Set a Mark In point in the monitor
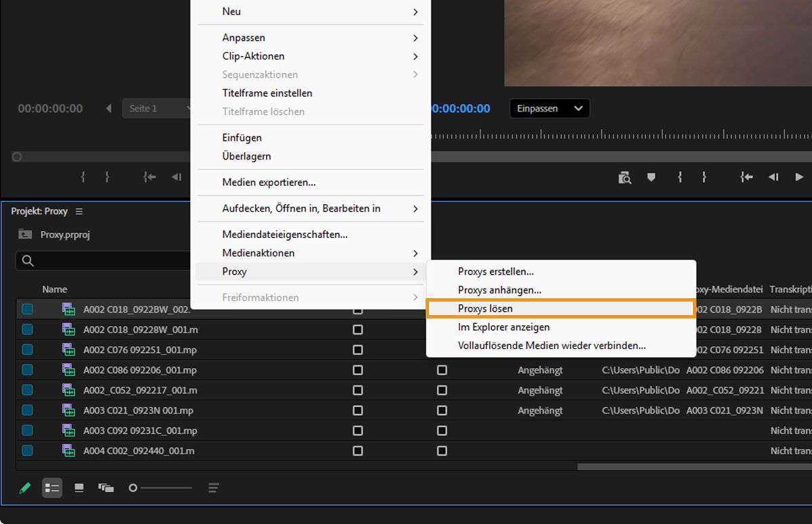Screen dimensions: 812x524 679,177
